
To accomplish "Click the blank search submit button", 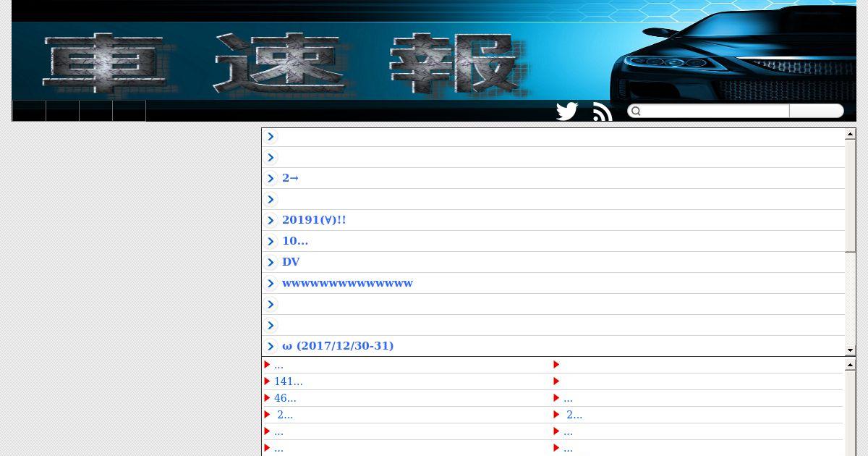I will click(x=817, y=111).
